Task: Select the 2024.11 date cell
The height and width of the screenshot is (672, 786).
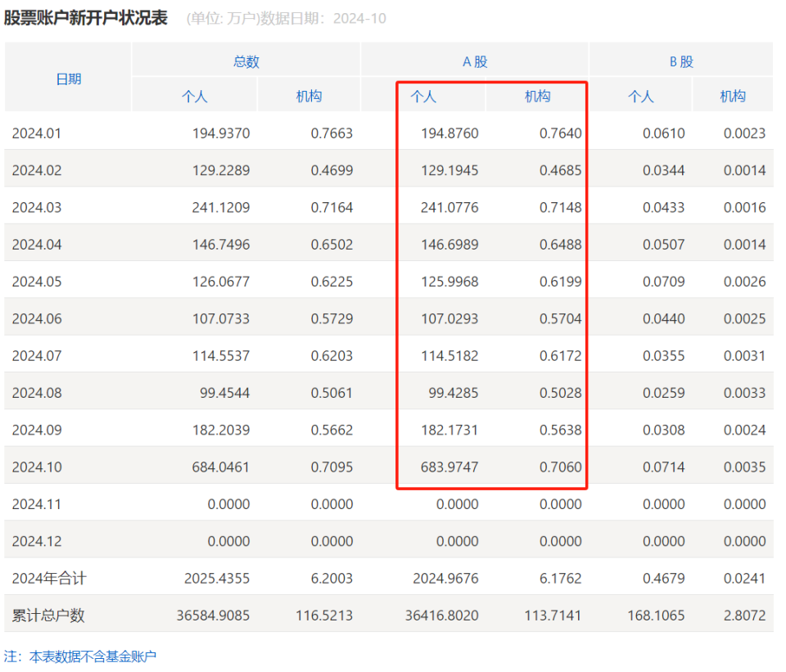Action: [x=37, y=504]
